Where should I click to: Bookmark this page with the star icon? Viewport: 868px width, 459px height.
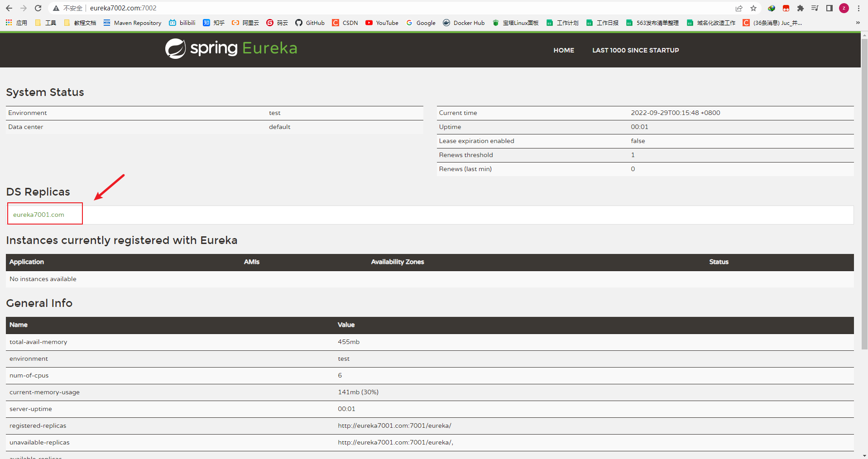pyautogui.click(x=753, y=8)
